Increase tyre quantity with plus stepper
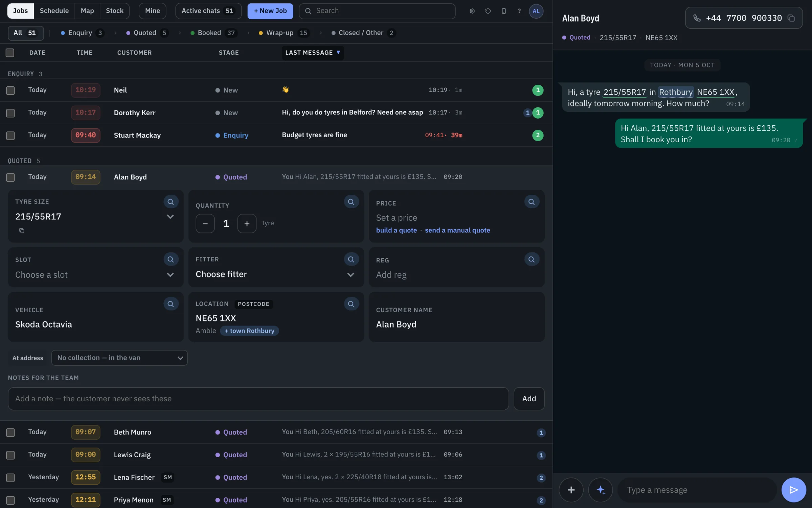812x508 pixels. (247, 224)
